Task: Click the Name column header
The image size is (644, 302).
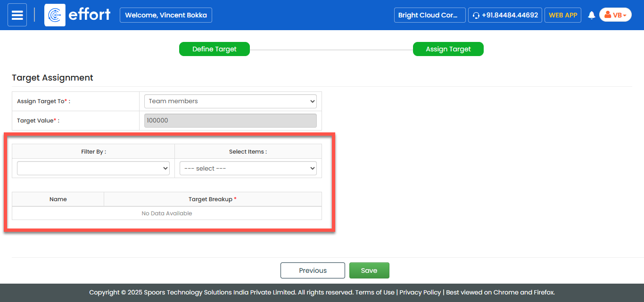Action: [58, 199]
